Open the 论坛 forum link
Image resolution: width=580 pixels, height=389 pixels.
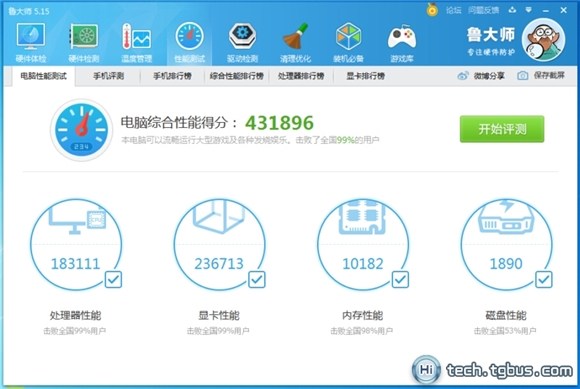pos(453,10)
